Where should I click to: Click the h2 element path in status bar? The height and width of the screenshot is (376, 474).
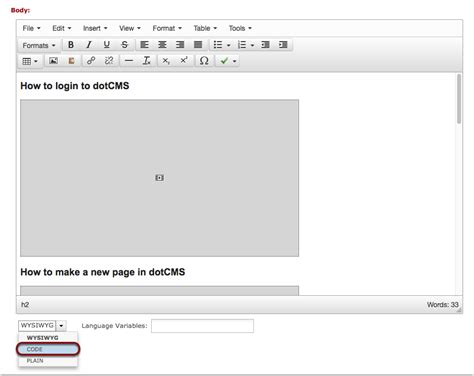(25, 305)
